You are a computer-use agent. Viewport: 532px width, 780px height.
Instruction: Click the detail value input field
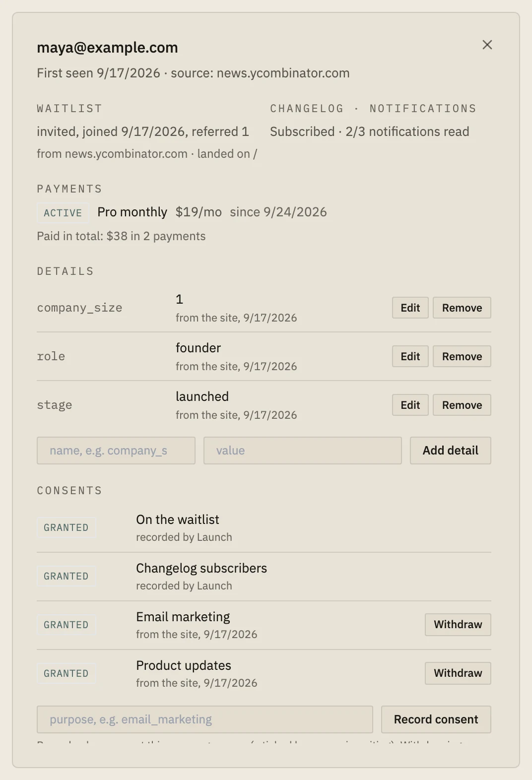point(303,451)
